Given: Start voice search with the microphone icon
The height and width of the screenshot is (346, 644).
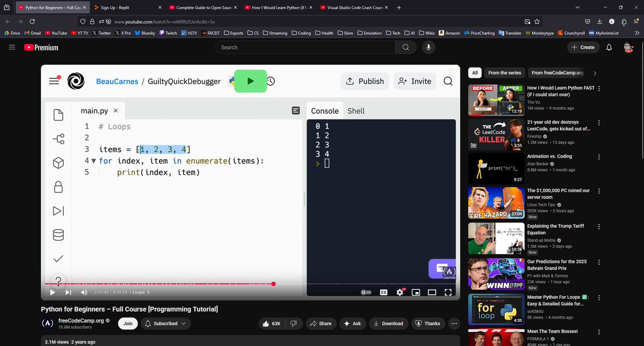Looking at the screenshot, I should [428, 47].
